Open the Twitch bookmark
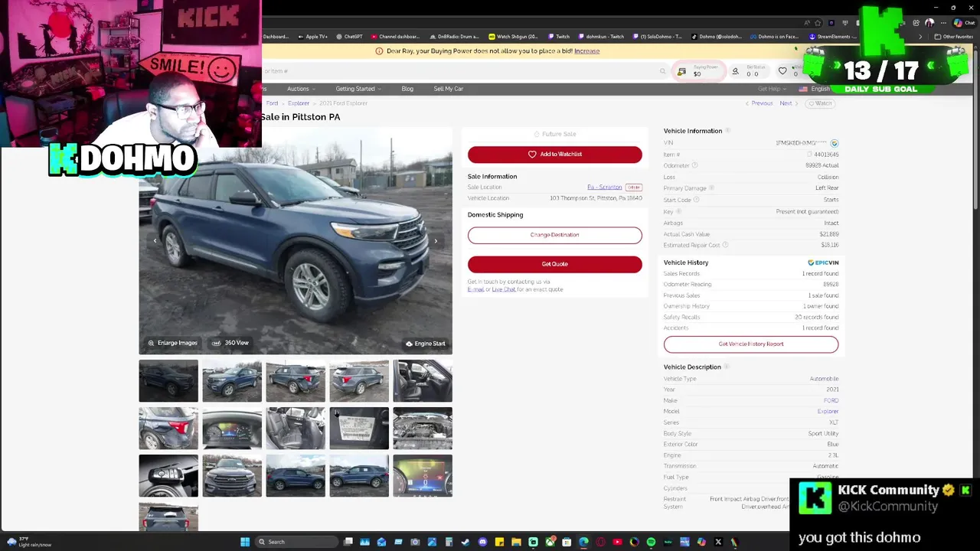 (x=558, y=37)
